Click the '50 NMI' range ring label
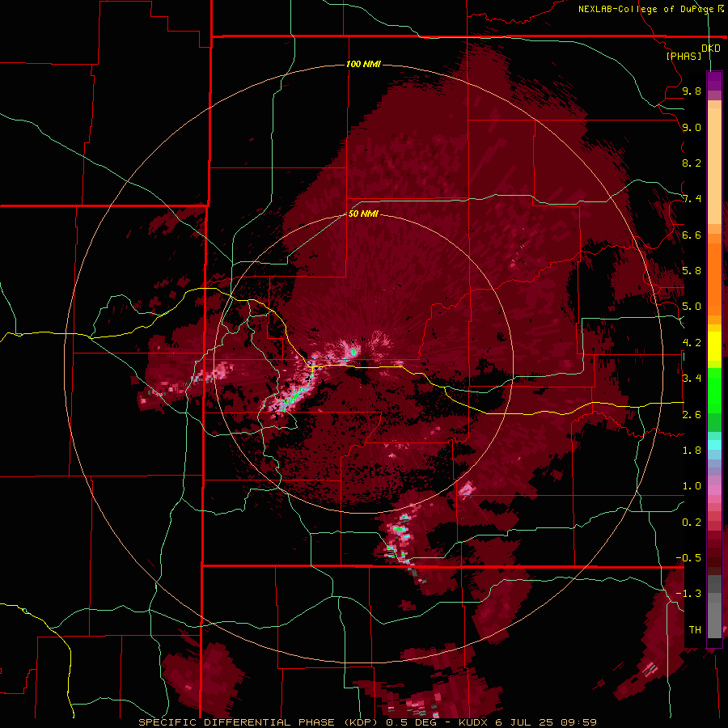Screen dimensions: 728x728 pyautogui.click(x=363, y=214)
